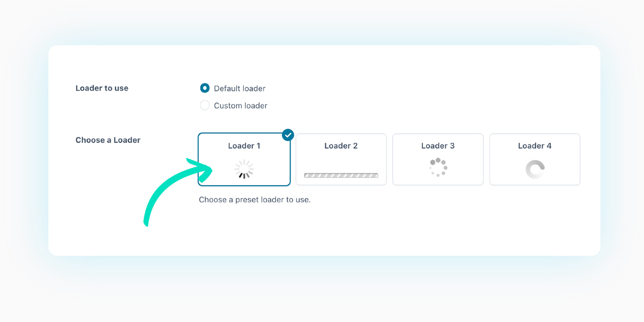Click the gradient ring spinner in Loader 4
This screenshot has height=322, width=644.
(x=535, y=169)
